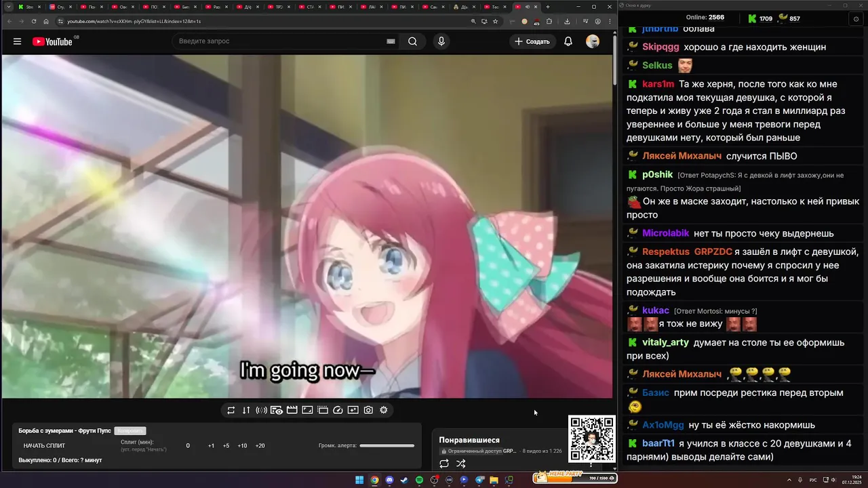Reload the YouTube page
Viewport: 868px width, 488px height.
[x=34, y=21]
